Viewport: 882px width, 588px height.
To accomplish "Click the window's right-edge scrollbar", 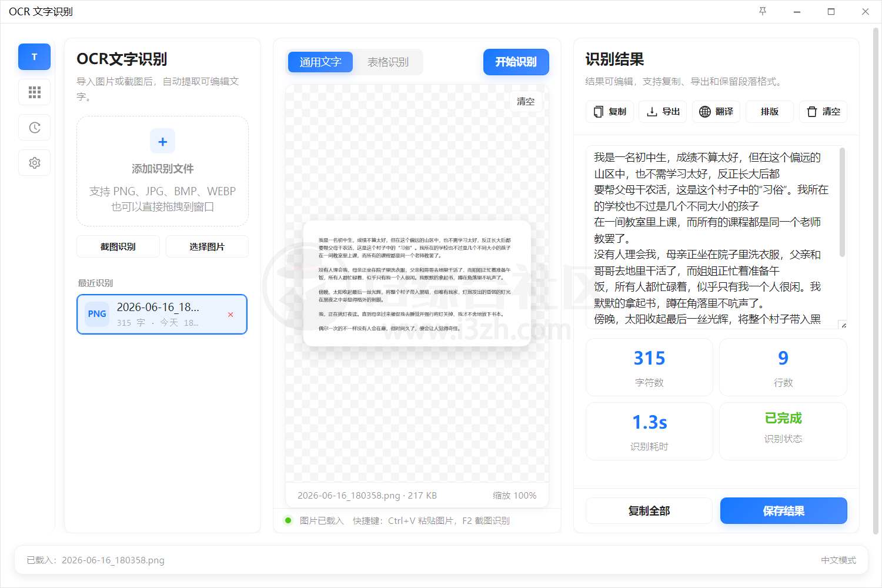I will [x=877, y=280].
